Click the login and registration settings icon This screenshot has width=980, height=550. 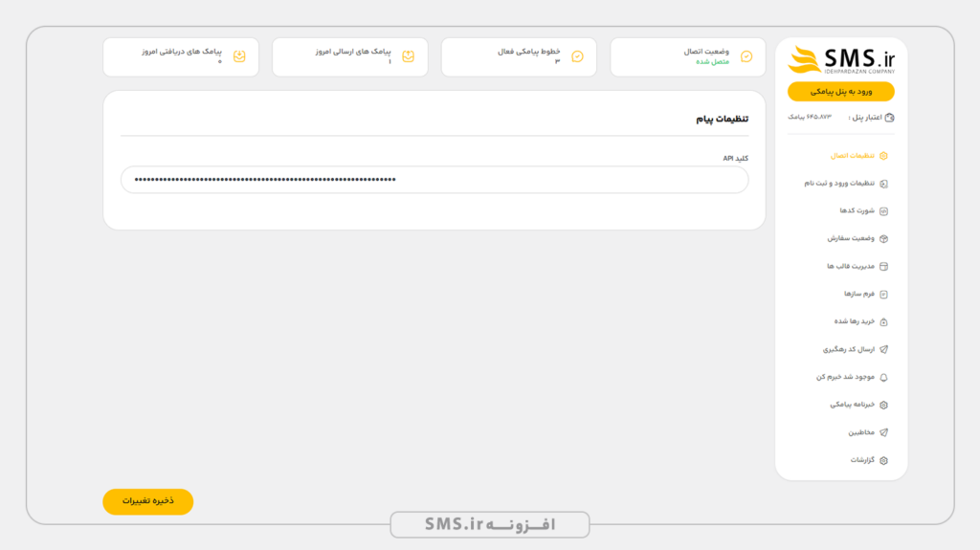[x=883, y=184]
